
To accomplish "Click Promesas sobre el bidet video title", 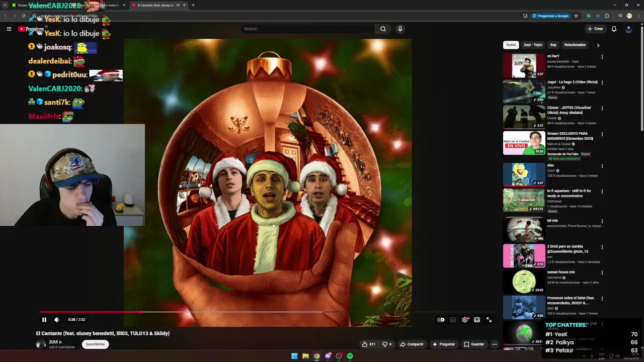I will 571,300.
